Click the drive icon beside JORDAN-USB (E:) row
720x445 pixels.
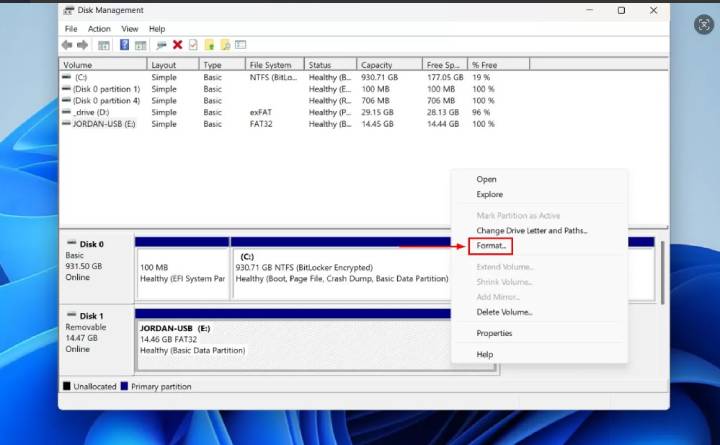67,124
